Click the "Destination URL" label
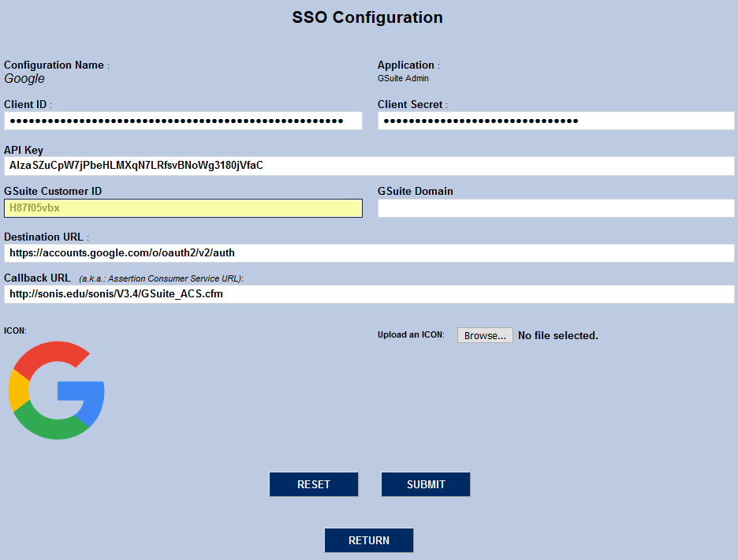This screenshot has width=738, height=560. coord(43,237)
